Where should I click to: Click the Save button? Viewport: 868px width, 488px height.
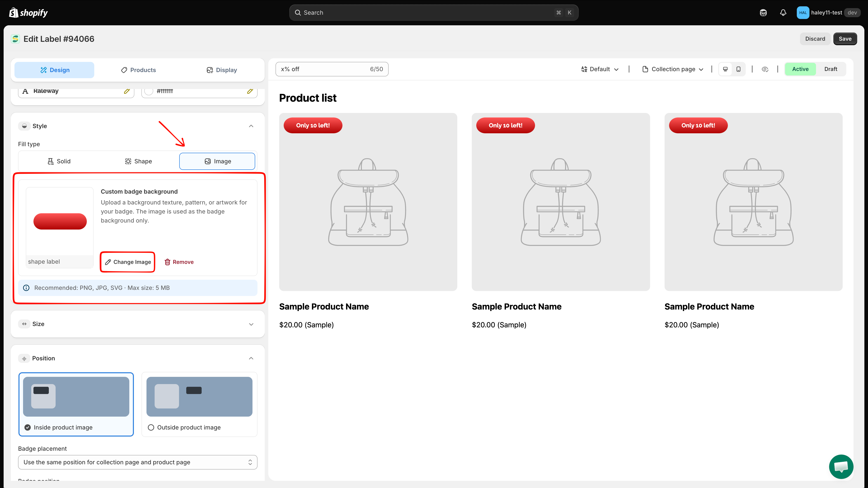(x=845, y=39)
